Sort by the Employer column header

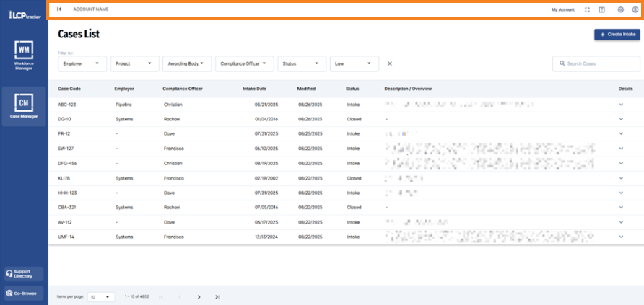coord(124,89)
